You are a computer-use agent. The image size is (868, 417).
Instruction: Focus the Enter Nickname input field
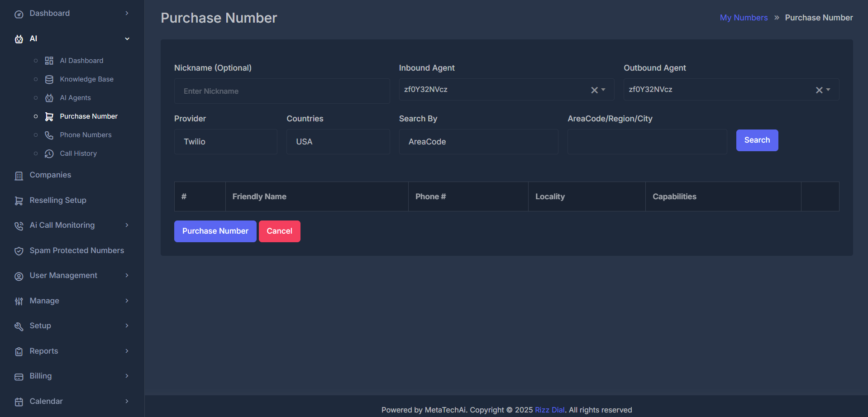(x=281, y=91)
